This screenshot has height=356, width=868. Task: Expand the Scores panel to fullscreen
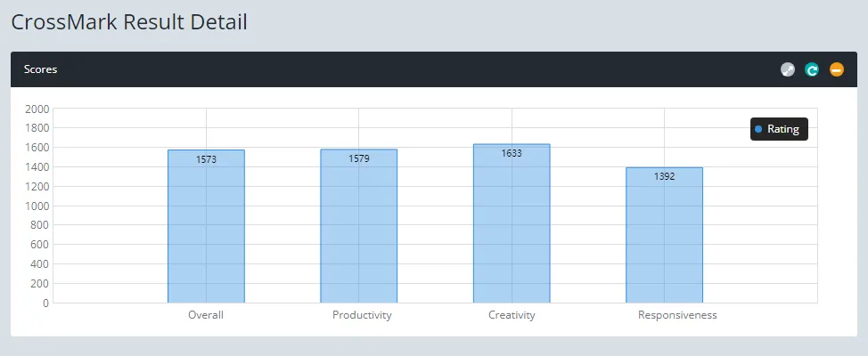[x=787, y=69]
